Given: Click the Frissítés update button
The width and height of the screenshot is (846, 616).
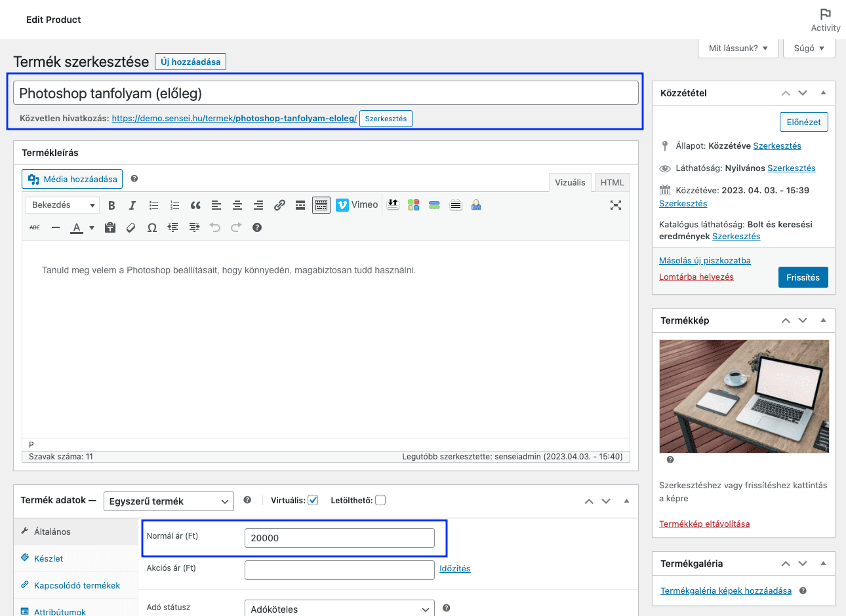Looking at the screenshot, I should click(x=803, y=277).
